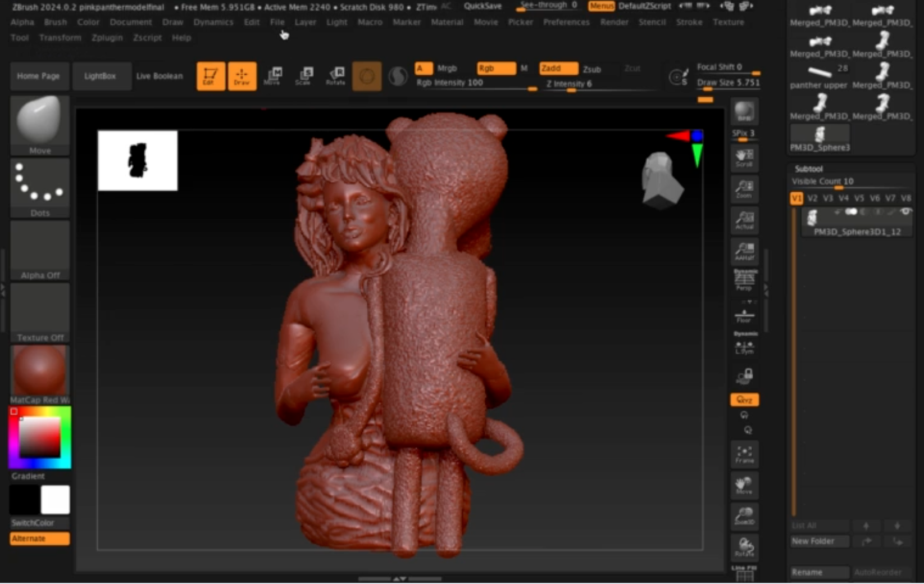This screenshot has width=924, height=584.
Task: Toggle Live Boolean mode
Action: coord(160,76)
